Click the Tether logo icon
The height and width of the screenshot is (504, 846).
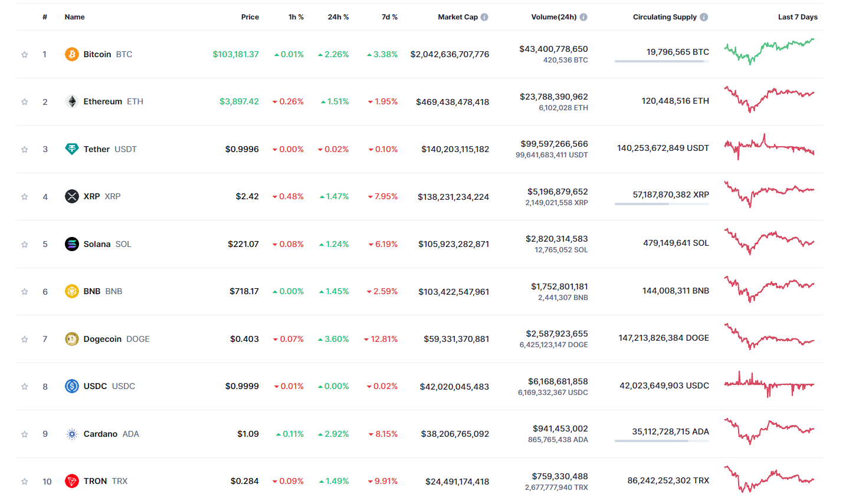coord(71,149)
